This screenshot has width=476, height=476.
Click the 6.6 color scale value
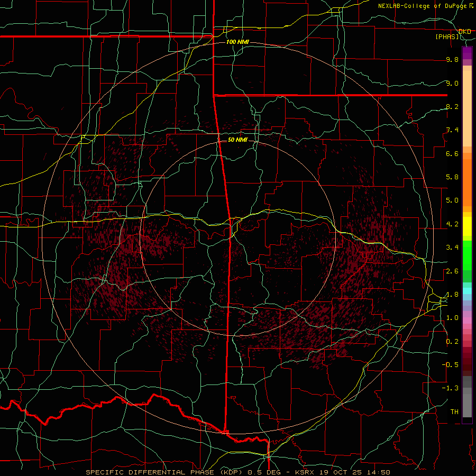tap(452, 154)
